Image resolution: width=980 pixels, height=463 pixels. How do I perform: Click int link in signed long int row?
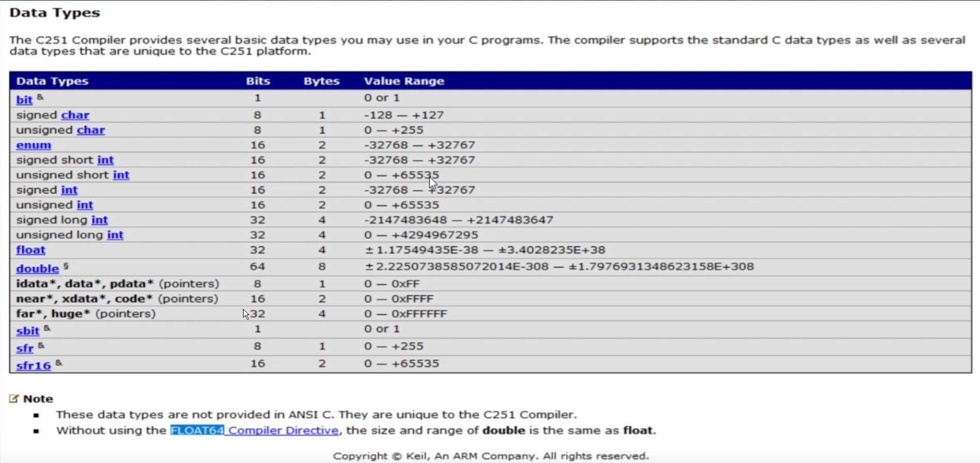point(100,220)
